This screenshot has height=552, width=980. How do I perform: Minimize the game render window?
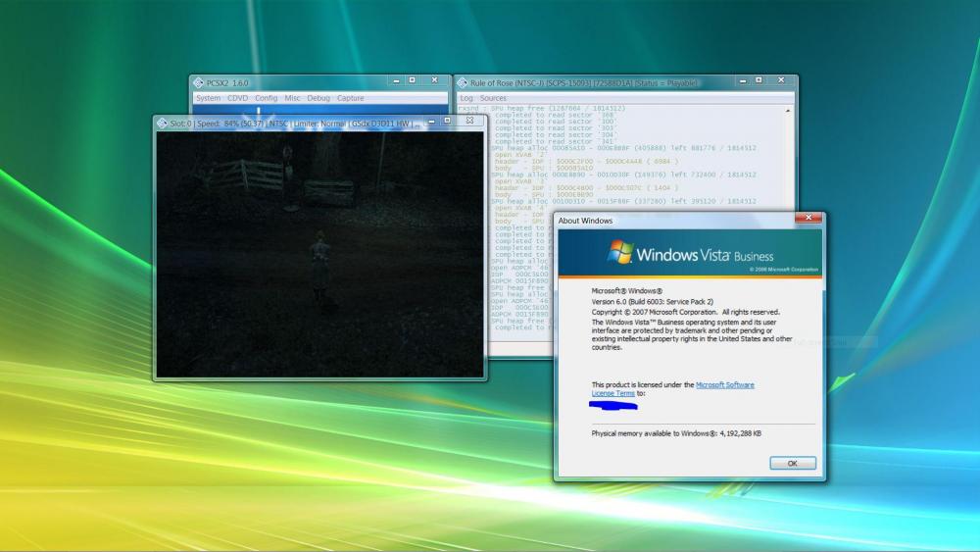click(431, 121)
